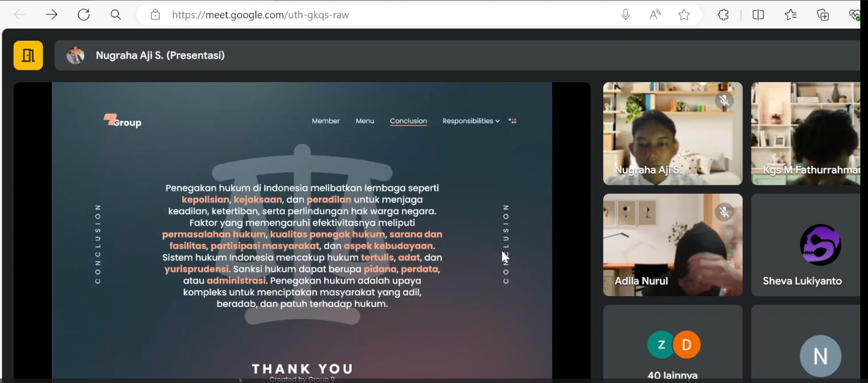Click the browser forward arrow

point(51,15)
